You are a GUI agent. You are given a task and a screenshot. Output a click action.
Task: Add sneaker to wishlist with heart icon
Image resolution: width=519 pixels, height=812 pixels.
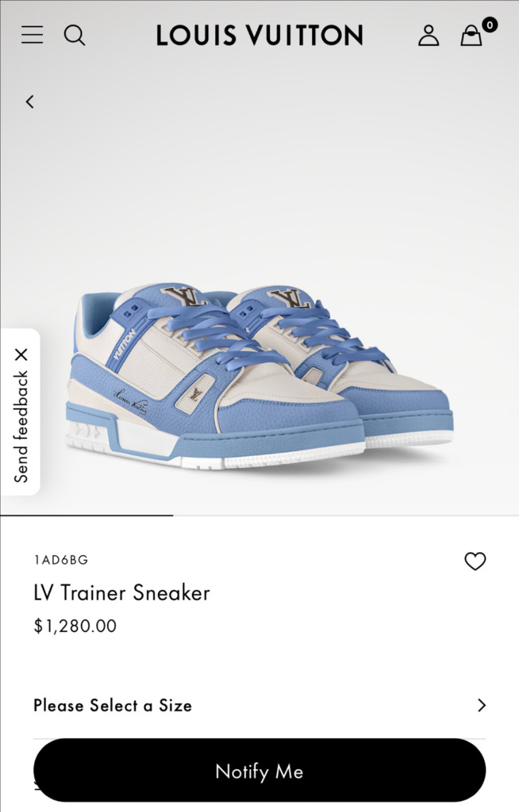(475, 561)
